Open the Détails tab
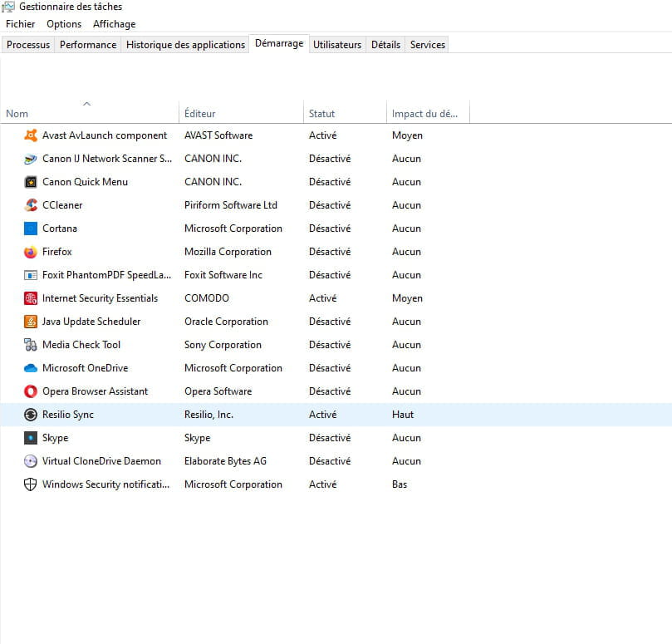Image resolution: width=672 pixels, height=644 pixels. click(385, 45)
